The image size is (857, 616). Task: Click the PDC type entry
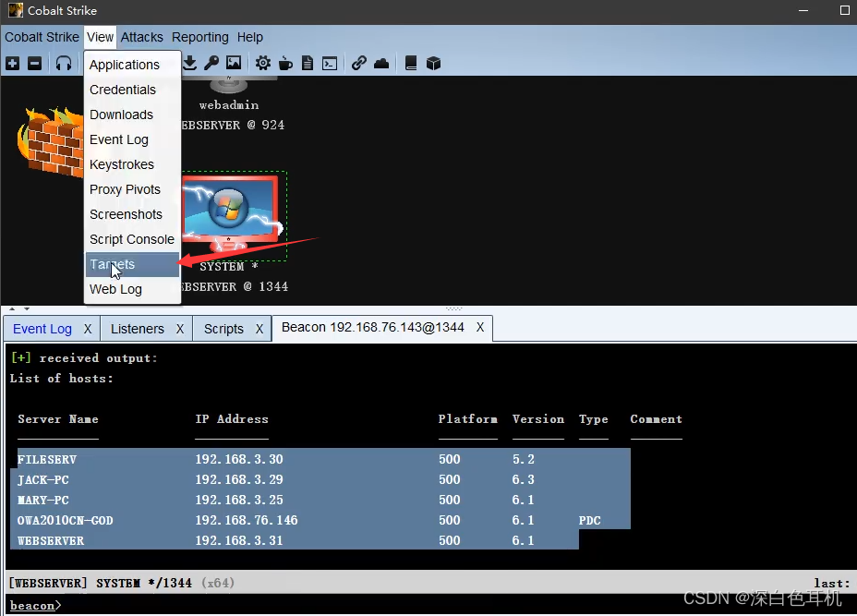pos(590,520)
